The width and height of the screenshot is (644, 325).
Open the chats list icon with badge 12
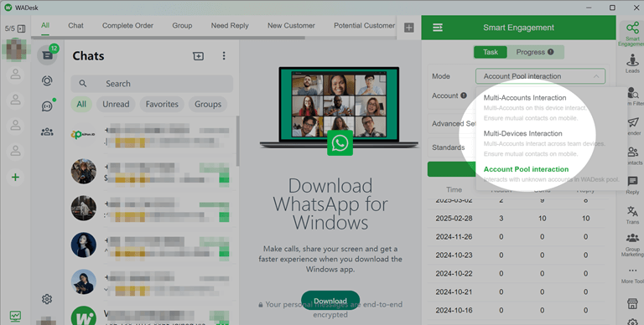pyautogui.click(x=47, y=55)
